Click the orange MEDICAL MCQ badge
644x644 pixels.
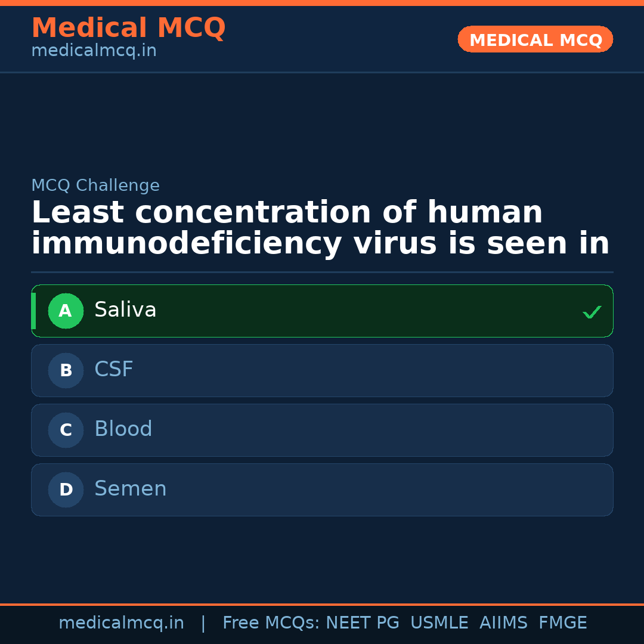point(535,39)
